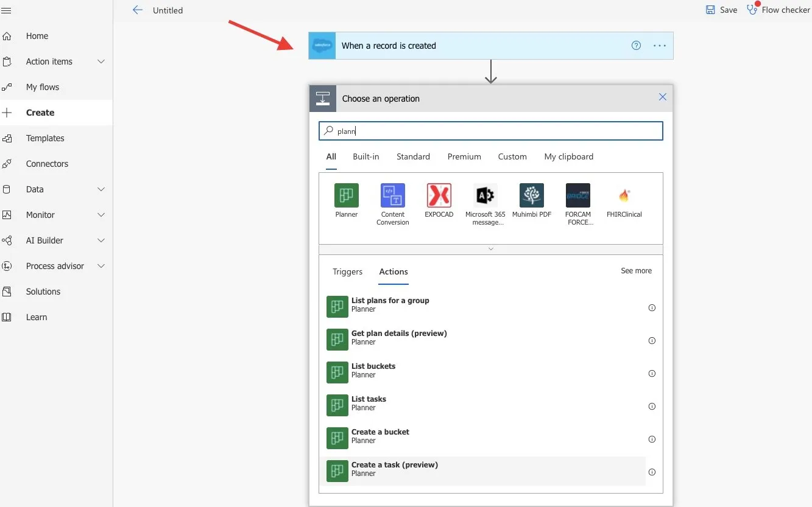Expand the Monitor section chevron

tap(101, 215)
